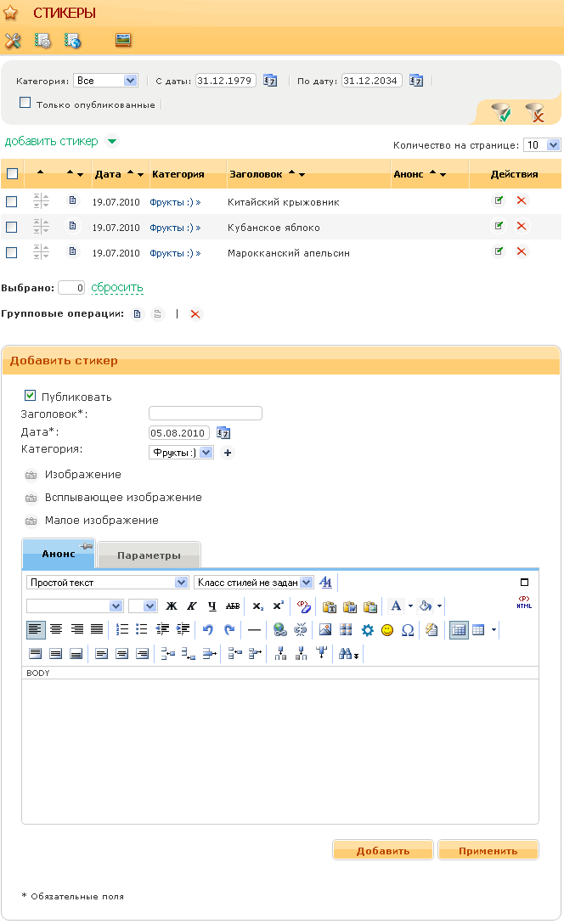The height and width of the screenshot is (924, 564).
Task: Toggle the Публиковать checkbox
Action: [31, 396]
